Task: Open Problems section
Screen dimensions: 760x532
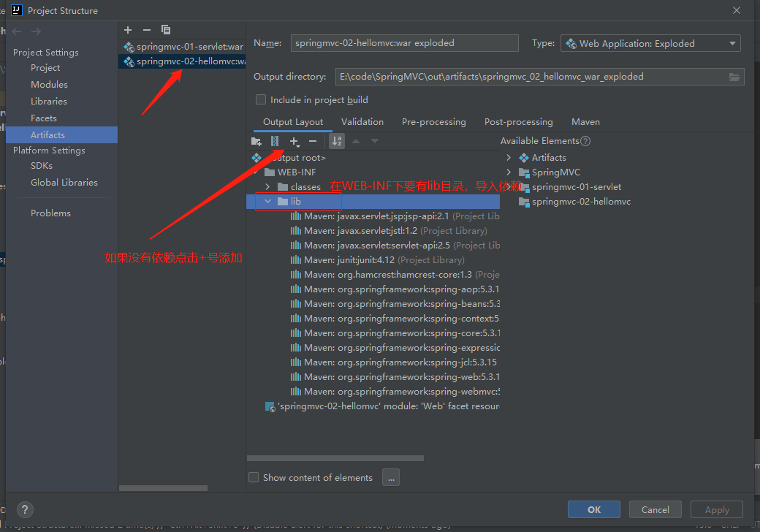Action: (51, 213)
